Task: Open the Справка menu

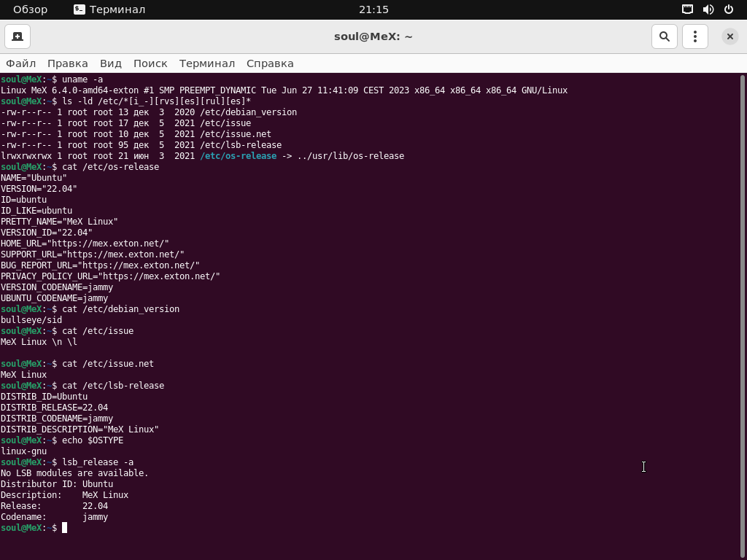Action: [x=270, y=63]
